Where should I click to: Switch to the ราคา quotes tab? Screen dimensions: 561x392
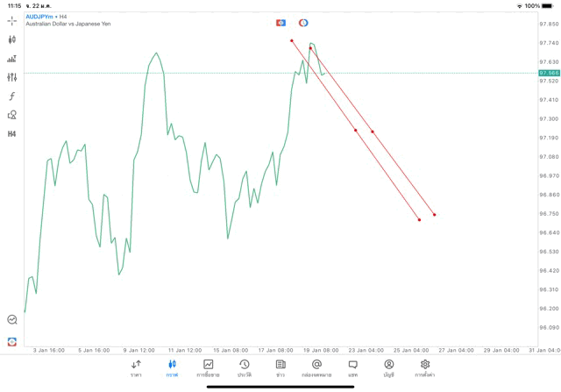pyautogui.click(x=136, y=368)
